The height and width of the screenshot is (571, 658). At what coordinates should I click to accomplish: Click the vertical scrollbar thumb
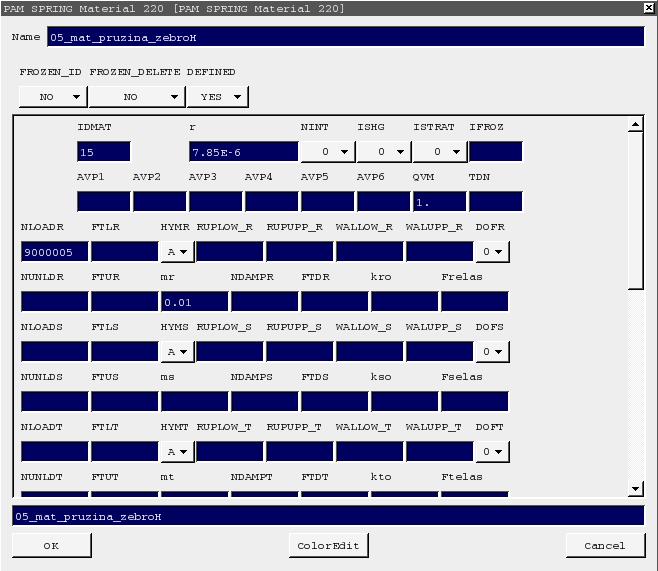coord(636,211)
